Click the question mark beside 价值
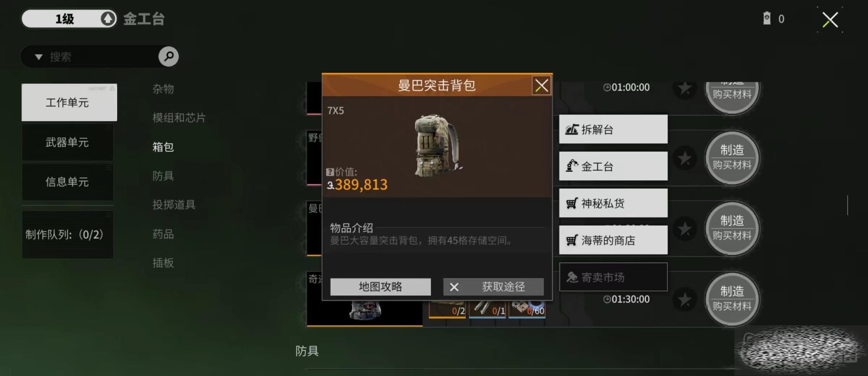The height and width of the screenshot is (376, 868). click(x=329, y=172)
